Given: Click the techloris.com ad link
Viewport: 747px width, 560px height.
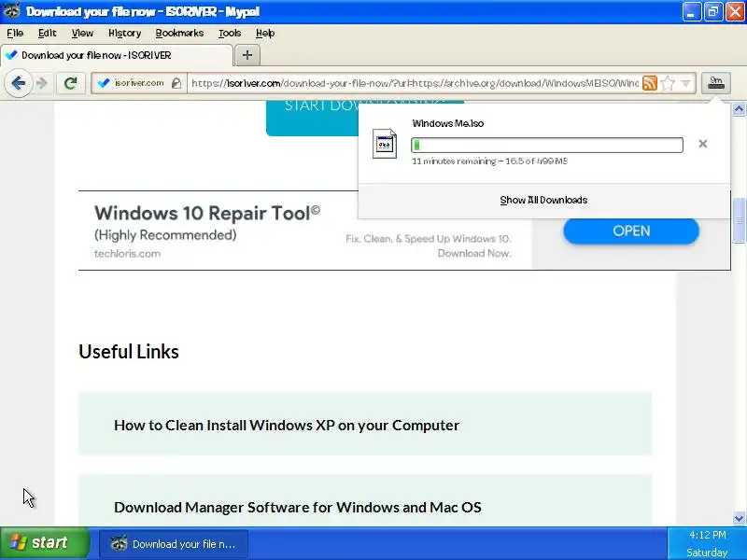Looking at the screenshot, I should [127, 253].
